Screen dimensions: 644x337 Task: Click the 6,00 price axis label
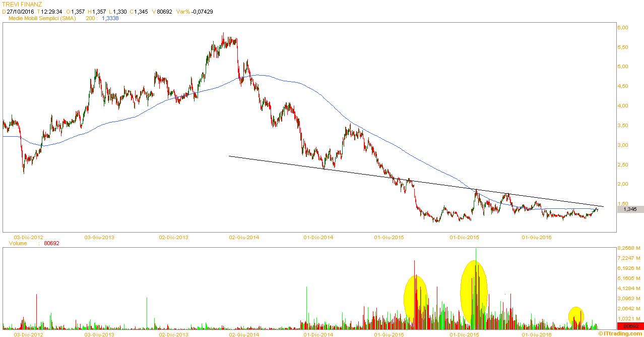(x=622, y=28)
